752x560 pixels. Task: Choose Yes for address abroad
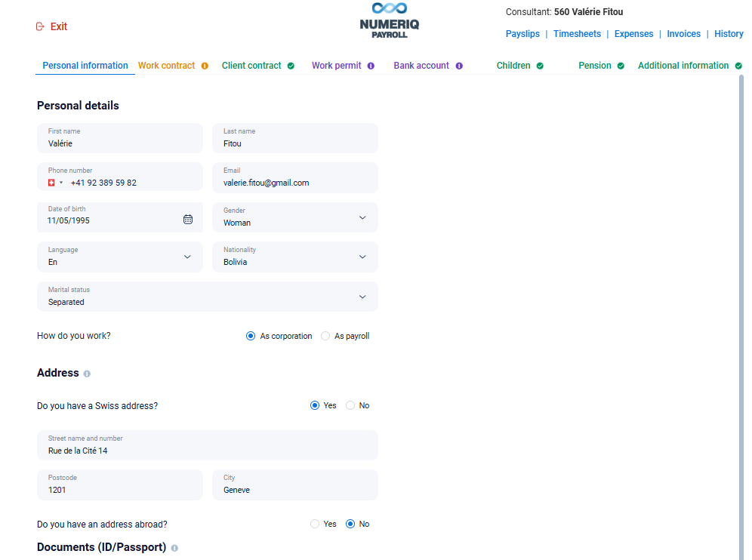coord(314,524)
